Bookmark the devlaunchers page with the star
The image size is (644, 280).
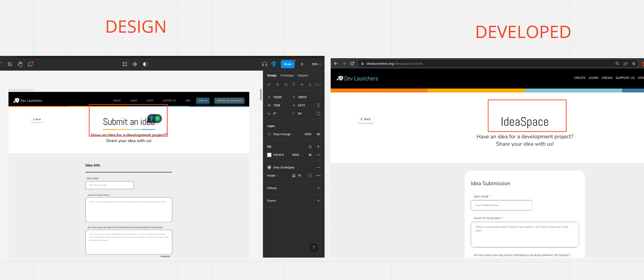click(x=634, y=64)
